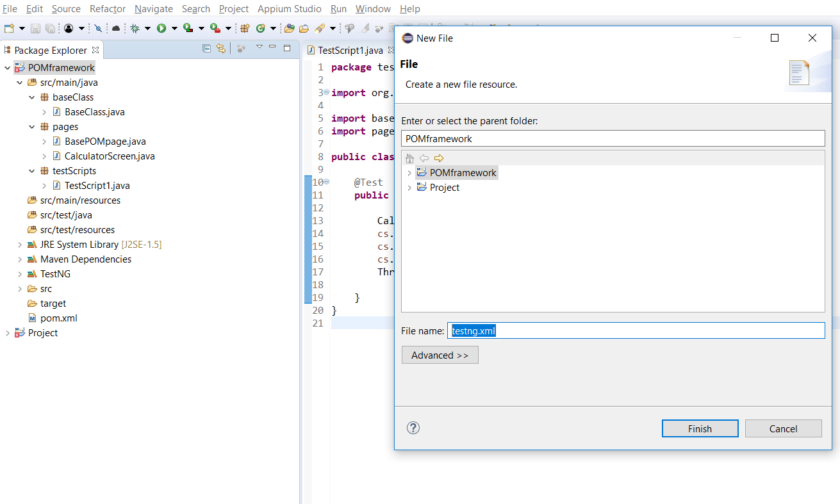Click the help question mark in the New File dialog
The image size is (840, 504).
coord(413,428)
